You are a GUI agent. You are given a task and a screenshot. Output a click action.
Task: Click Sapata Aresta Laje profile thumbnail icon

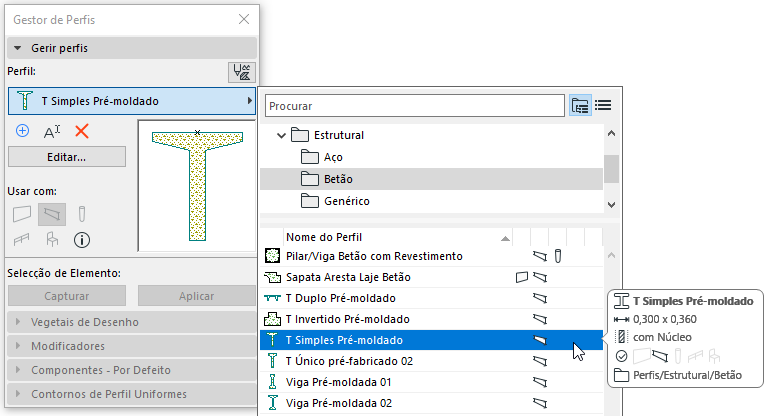point(272,277)
